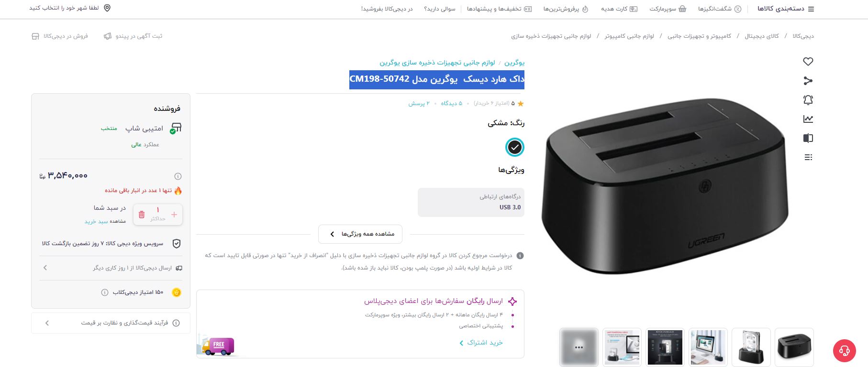The width and height of the screenshot is (868, 367).
Task: Click the red support headset button
Action: pyautogui.click(x=845, y=351)
